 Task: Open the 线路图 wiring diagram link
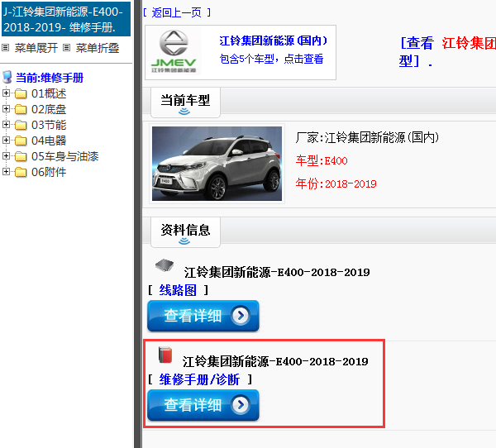coord(178,290)
